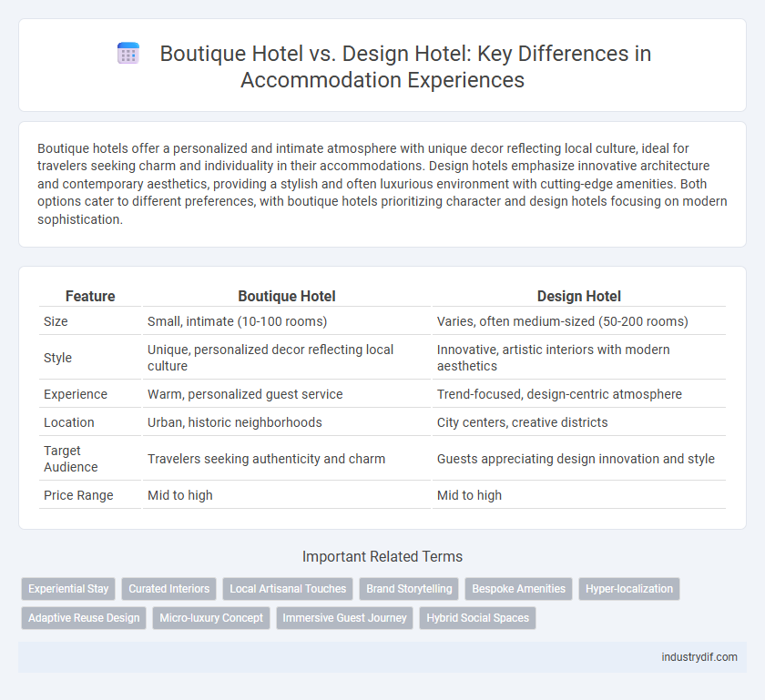This screenshot has height=700, width=765.
Task: Open the Experiential Stay tag
Action: (68, 589)
